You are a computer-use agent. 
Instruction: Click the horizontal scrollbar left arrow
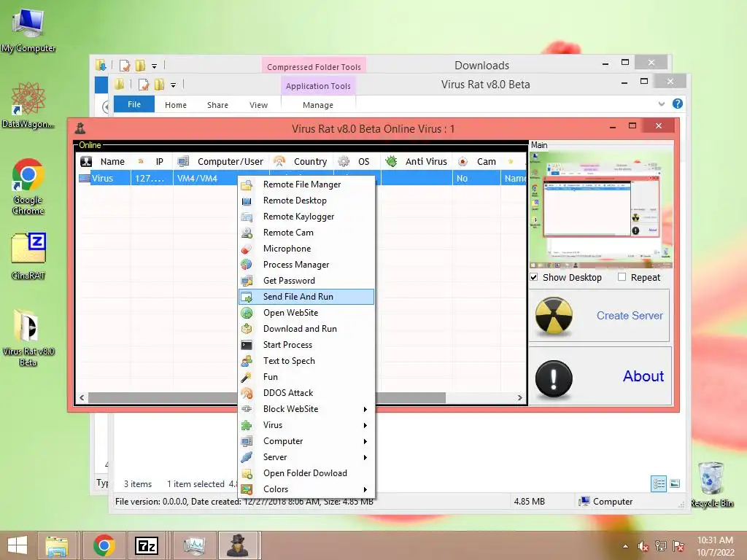point(82,397)
